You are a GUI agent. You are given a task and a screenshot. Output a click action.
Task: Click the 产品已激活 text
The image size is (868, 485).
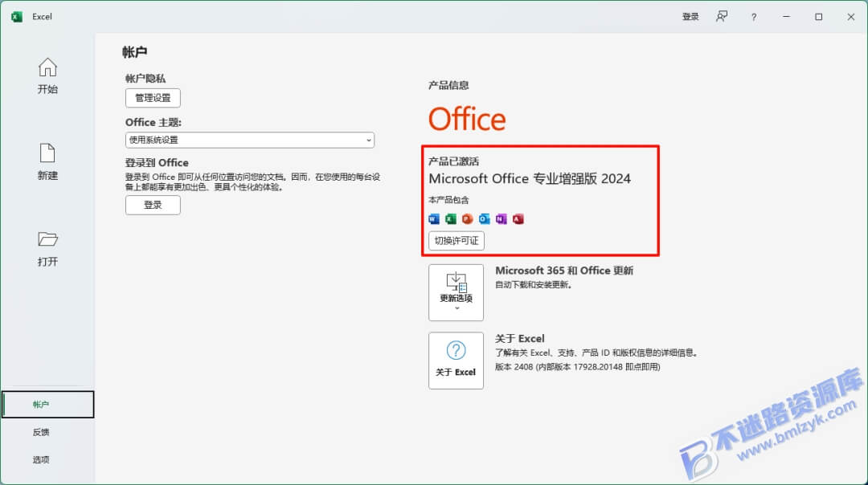tap(454, 161)
